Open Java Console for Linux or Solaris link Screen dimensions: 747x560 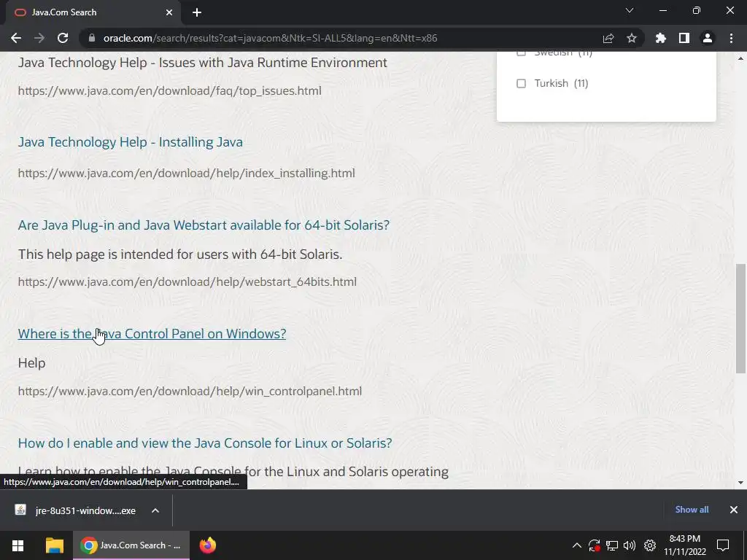[x=205, y=443]
